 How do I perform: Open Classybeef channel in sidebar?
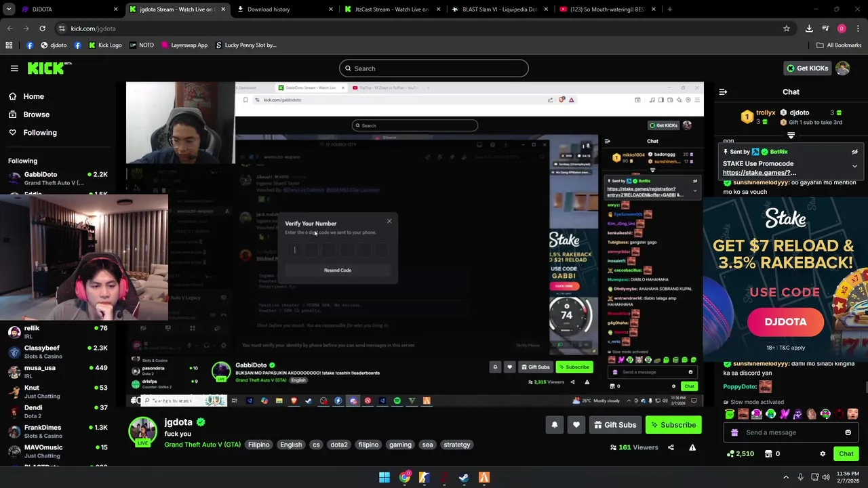[58, 352]
